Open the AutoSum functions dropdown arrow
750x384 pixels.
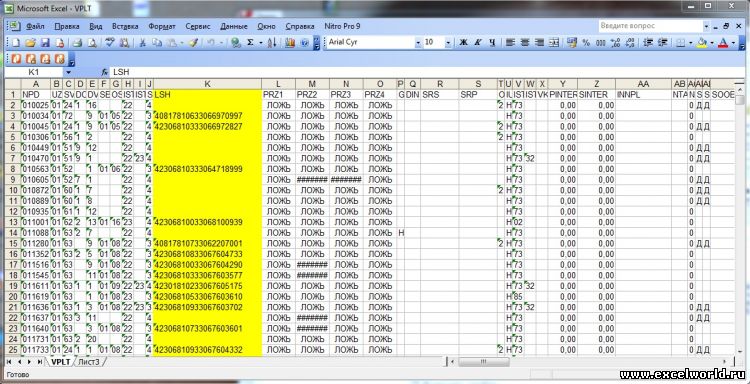pyautogui.click(x=261, y=43)
